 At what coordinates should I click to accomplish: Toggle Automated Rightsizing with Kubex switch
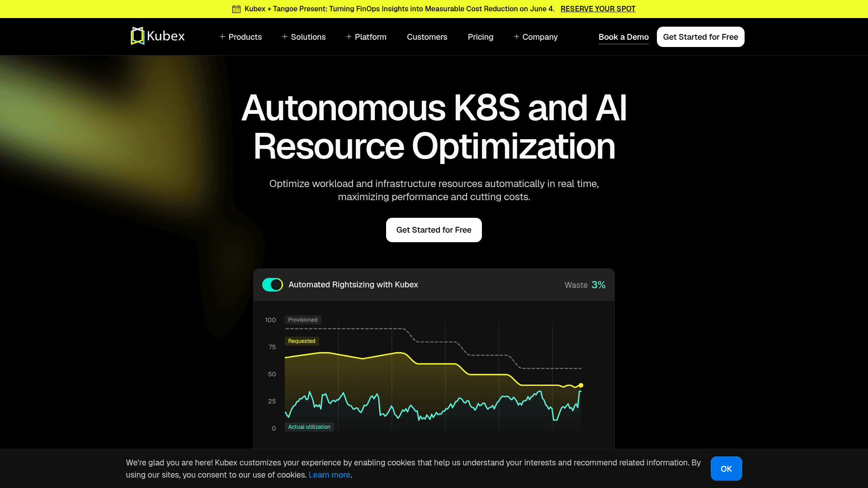273,285
